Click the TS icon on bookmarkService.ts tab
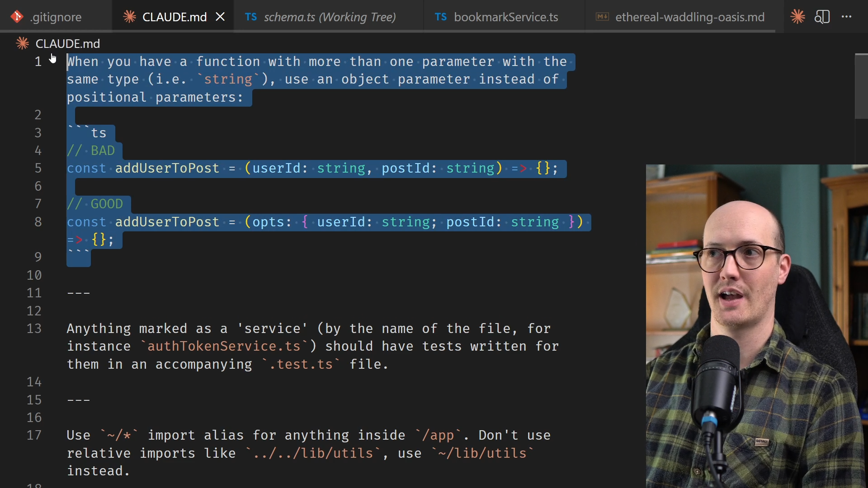This screenshot has width=868, height=488. click(x=441, y=17)
